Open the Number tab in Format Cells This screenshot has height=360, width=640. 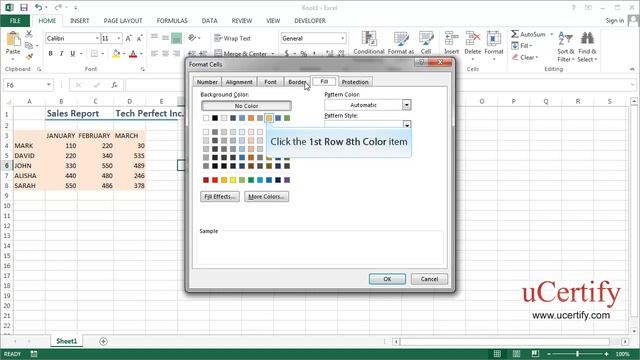[207, 82]
